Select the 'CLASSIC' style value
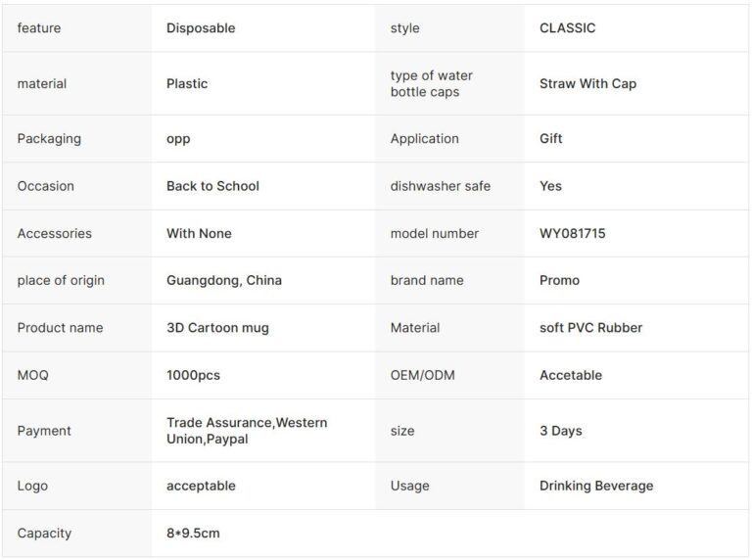The width and height of the screenshot is (752, 560). point(567,28)
